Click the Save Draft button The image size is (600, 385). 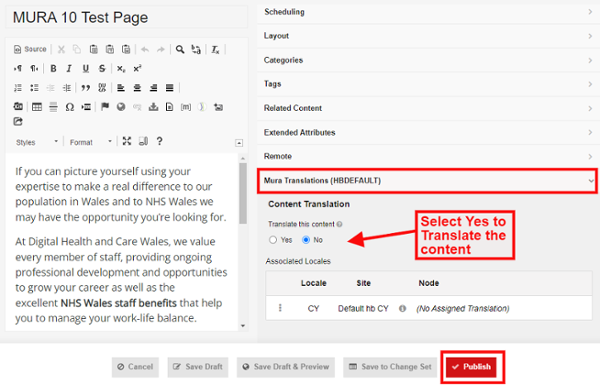[198, 367]
